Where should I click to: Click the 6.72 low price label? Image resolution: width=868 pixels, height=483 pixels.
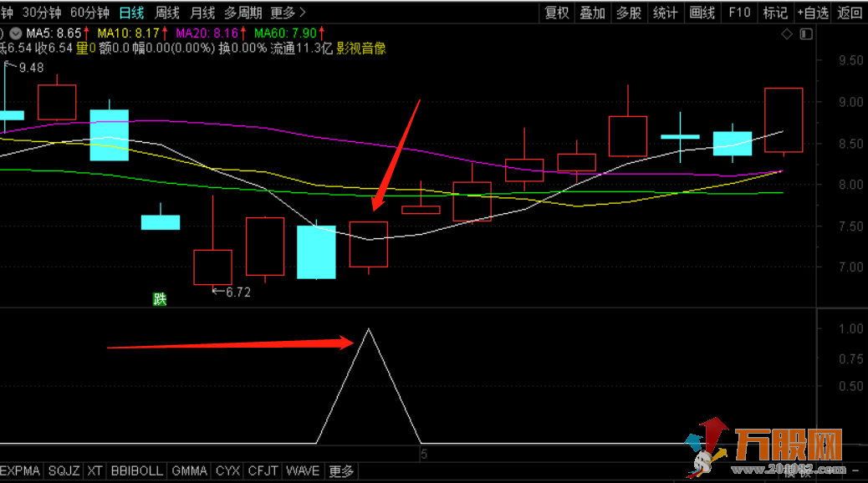pyautogui.click(x=238, y=292)
